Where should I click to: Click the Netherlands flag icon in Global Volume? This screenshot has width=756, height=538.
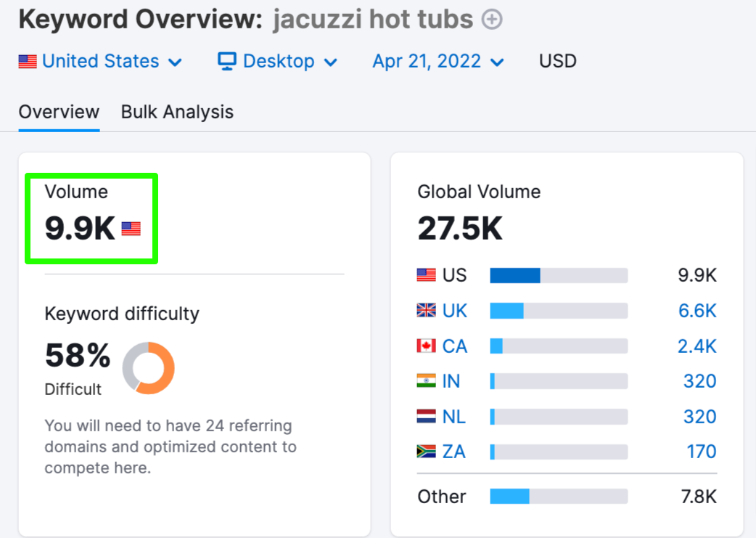(426, 417)
